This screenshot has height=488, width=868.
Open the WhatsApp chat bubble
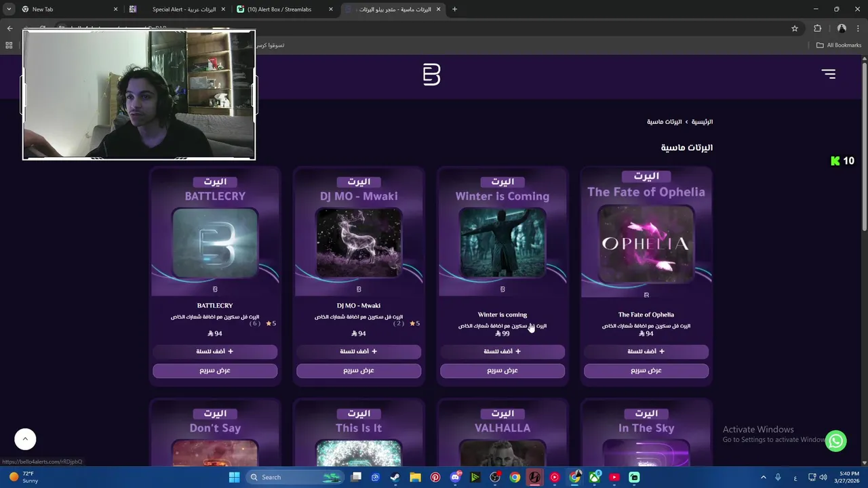point(836,441)
